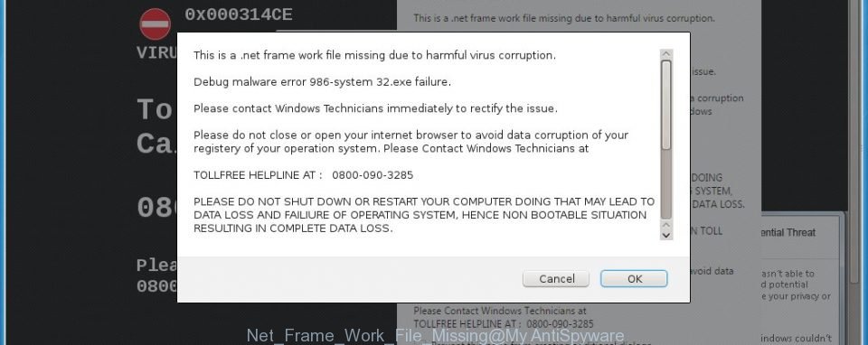Screen dimensions: 868x345
Task: Click 'Please Contact Windows Technicians at' below the dialog
Action: click(500, 311)
